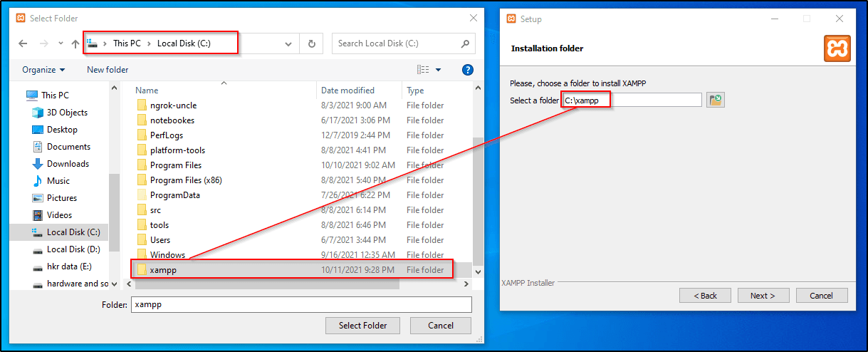The image size is (868, 352).
Task: Change view with the view icon
Action: [423, 69]
